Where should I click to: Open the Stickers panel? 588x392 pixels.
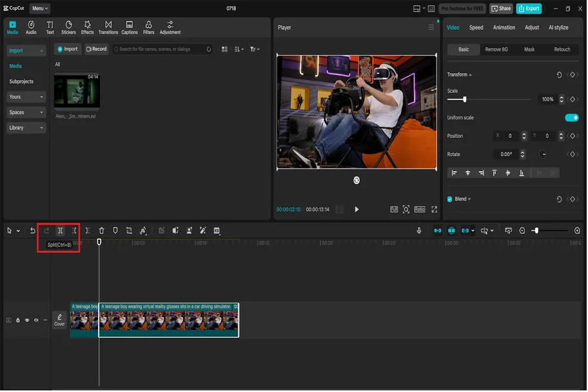pos(68,27)
